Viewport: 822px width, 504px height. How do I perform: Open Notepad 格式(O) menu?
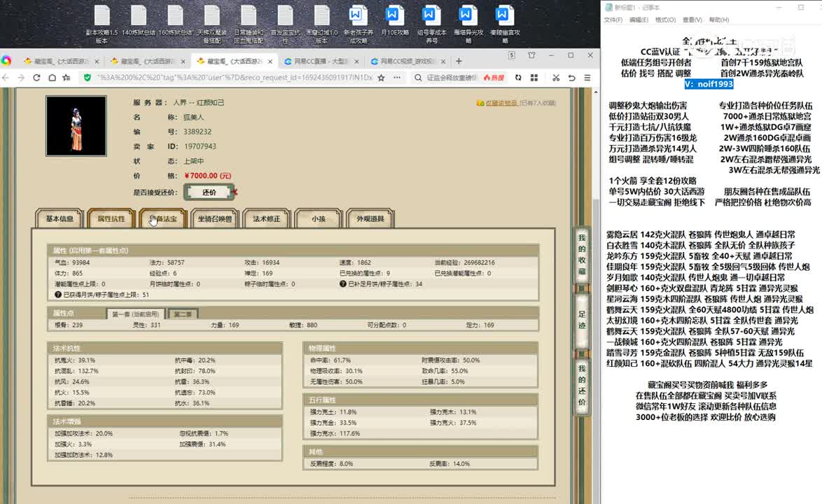(665, 20)
